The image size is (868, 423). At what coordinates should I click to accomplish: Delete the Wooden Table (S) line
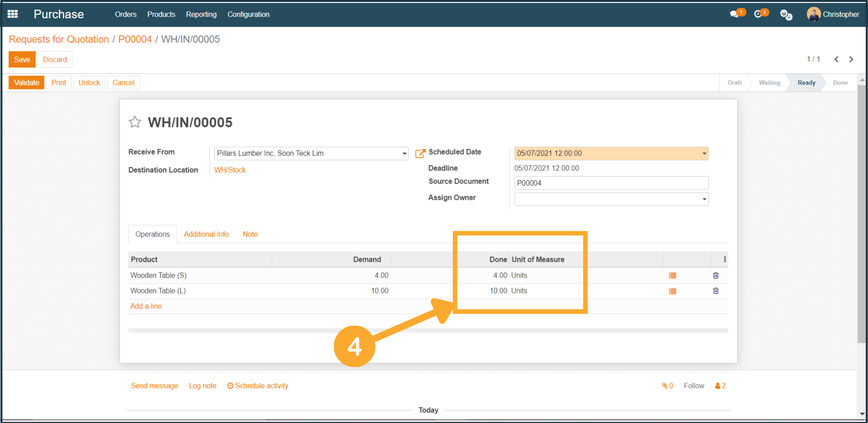(716, 276)
